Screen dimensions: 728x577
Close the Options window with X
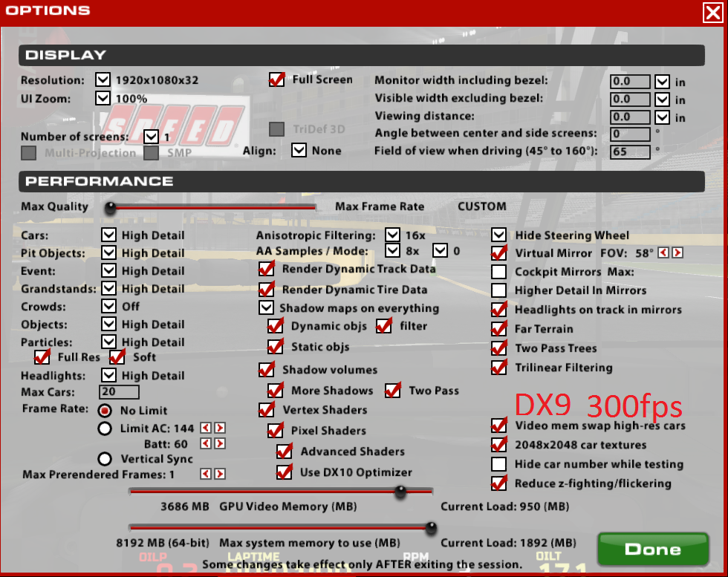tap(712, 12)
